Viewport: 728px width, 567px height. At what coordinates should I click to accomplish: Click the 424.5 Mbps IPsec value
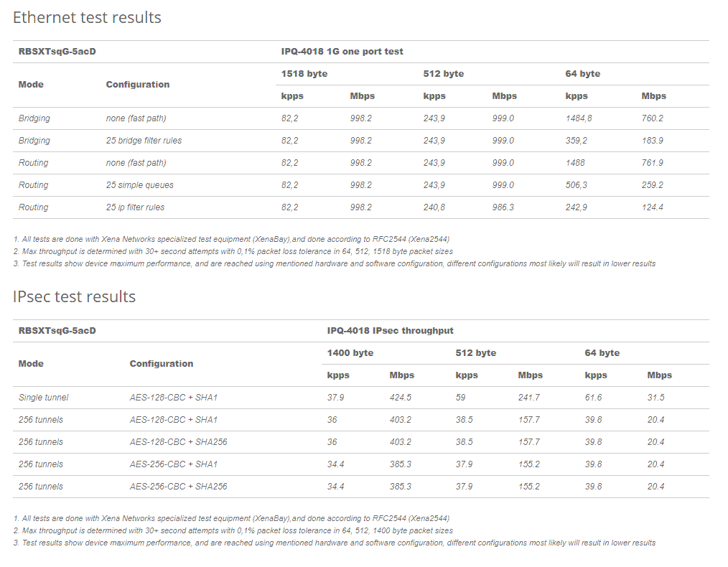tap(400, 398)
